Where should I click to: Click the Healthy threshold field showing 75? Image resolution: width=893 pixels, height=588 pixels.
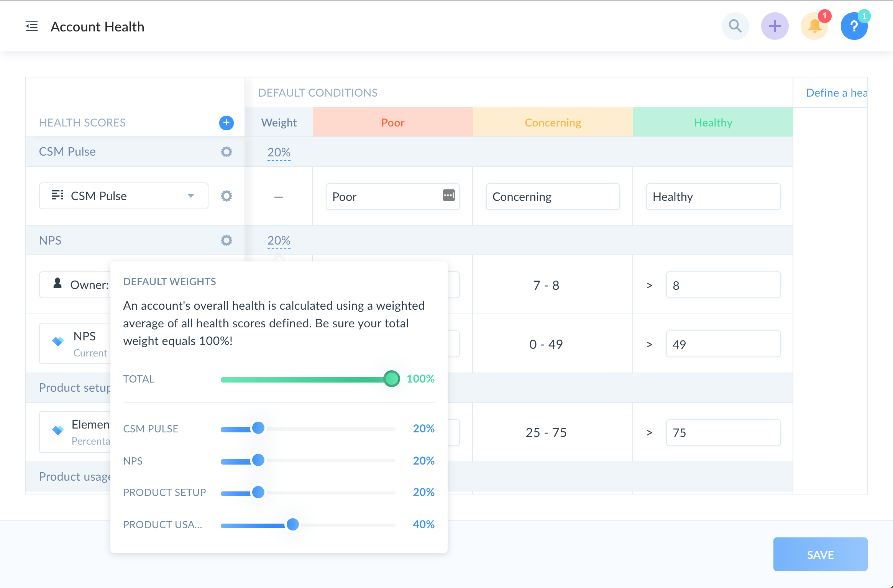click(x=723, y=433)
